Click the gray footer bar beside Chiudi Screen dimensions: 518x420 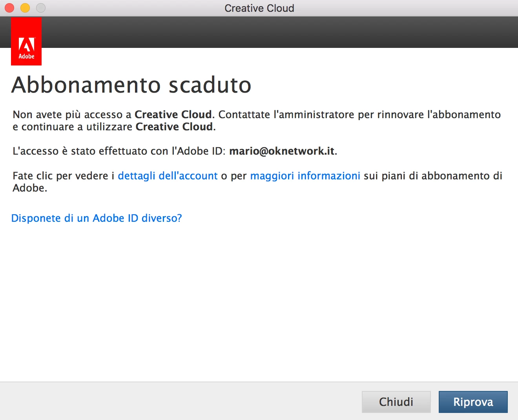[x=181, y=401]
